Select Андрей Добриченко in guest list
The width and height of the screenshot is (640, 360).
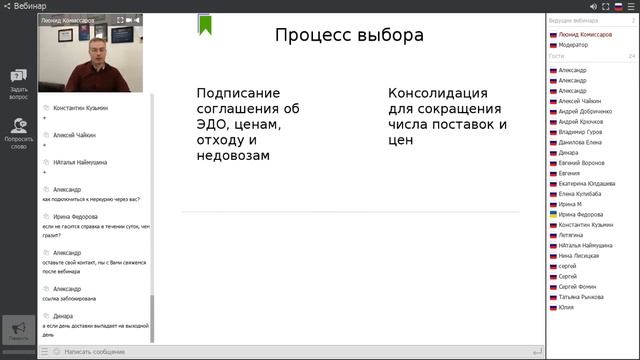585,111
